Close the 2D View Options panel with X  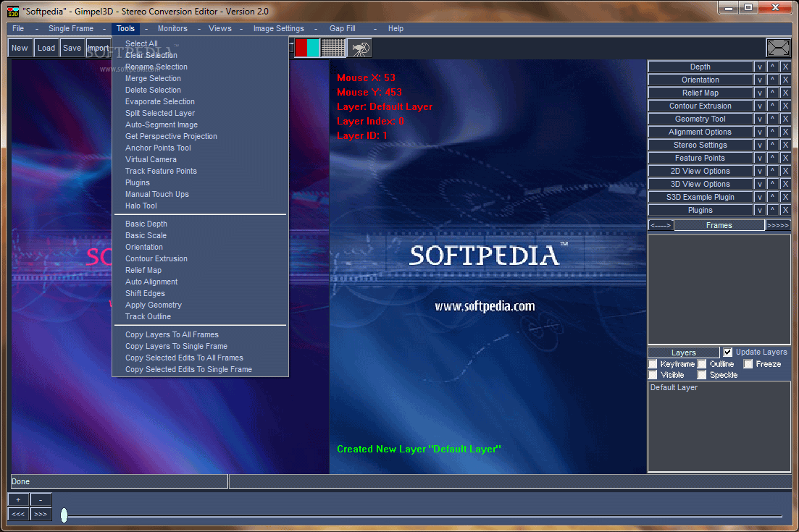point(785,171)
